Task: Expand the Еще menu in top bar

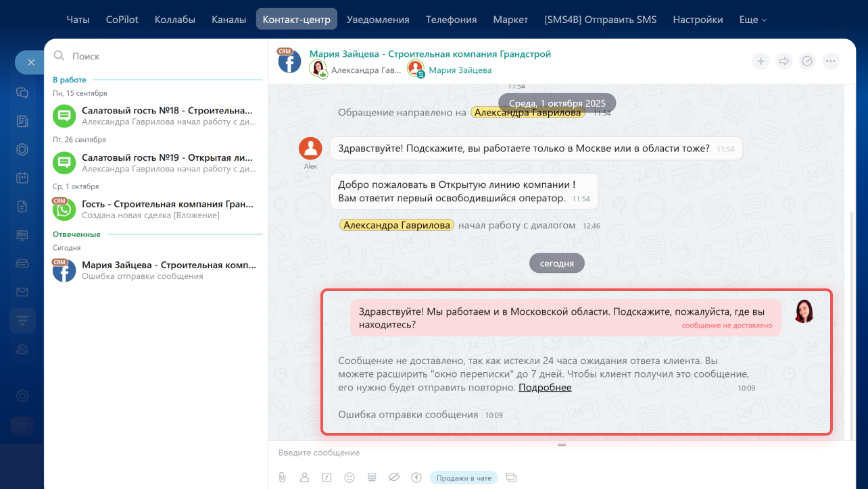Action: coord(753,20)
